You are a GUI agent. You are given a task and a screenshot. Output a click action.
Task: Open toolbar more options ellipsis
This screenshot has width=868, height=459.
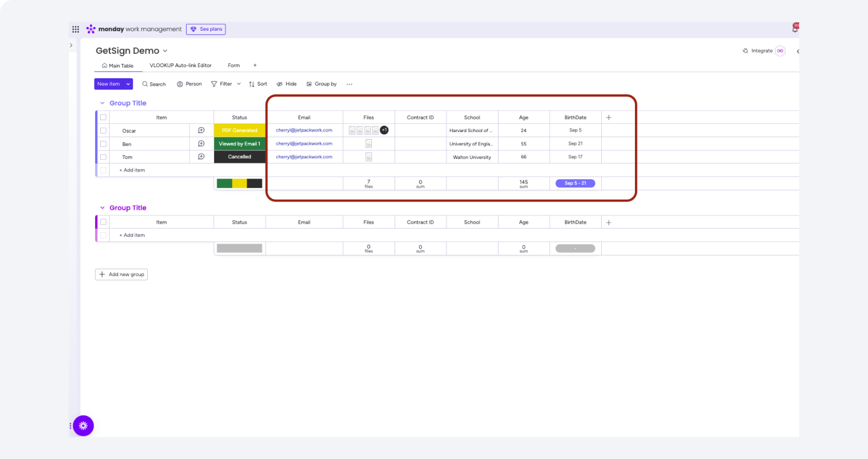tap(349, 84)
